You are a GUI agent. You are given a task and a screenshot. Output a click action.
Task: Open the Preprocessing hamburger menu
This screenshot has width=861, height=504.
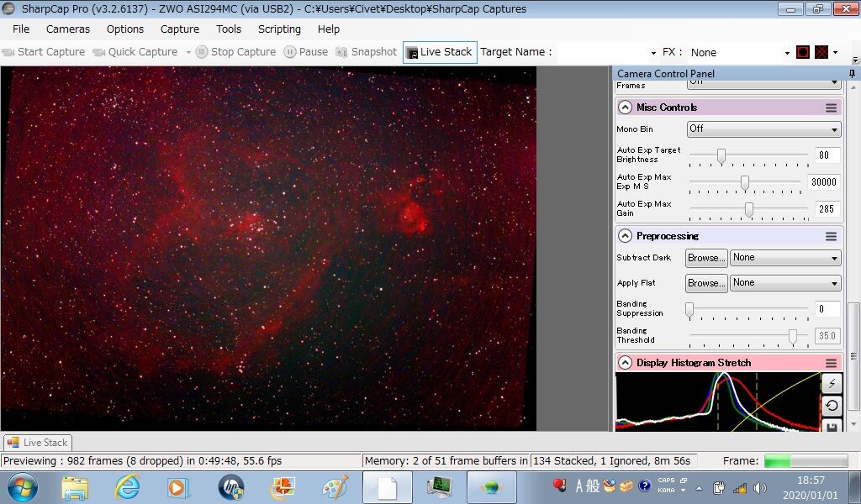click(x=831, y=236)
